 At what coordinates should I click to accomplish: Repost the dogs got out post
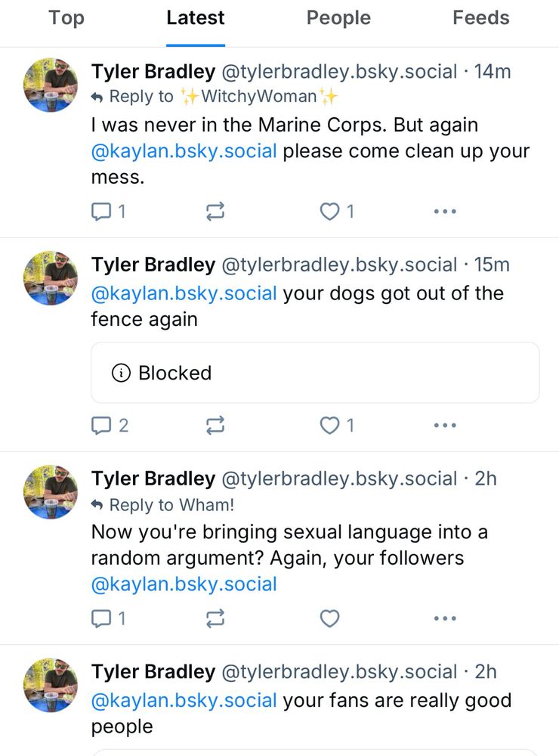pos(215,425)
